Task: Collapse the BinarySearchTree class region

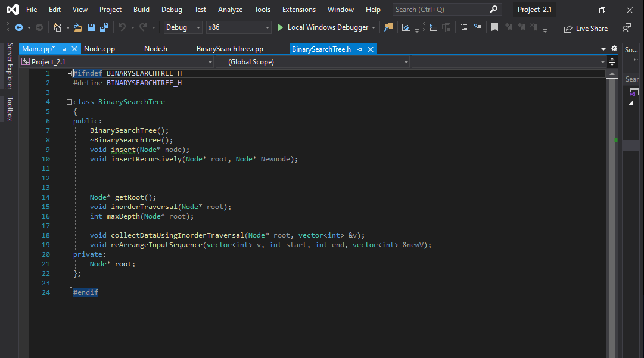Action: point(69,101)
